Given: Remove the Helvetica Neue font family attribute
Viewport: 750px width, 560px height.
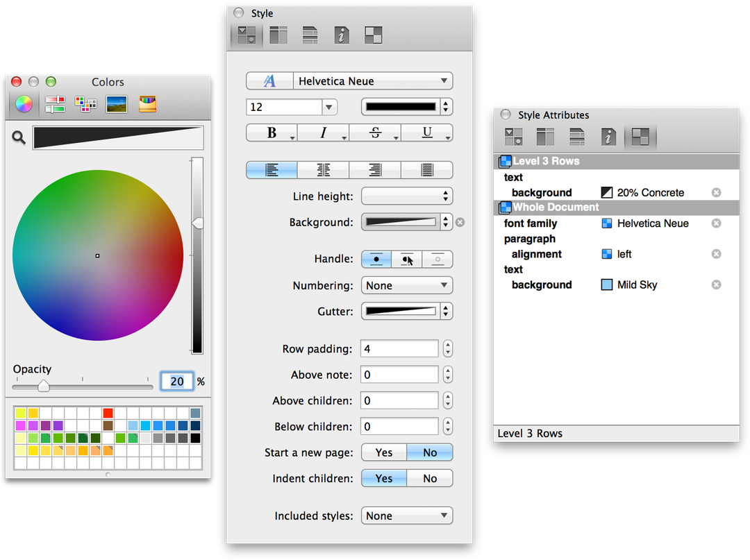Looking at the screenshot, I should tap(716, 223).
